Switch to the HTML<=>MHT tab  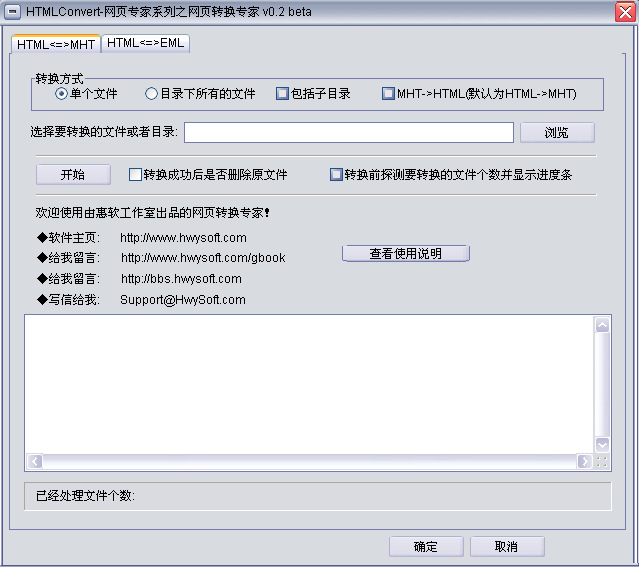coord(56,44)
